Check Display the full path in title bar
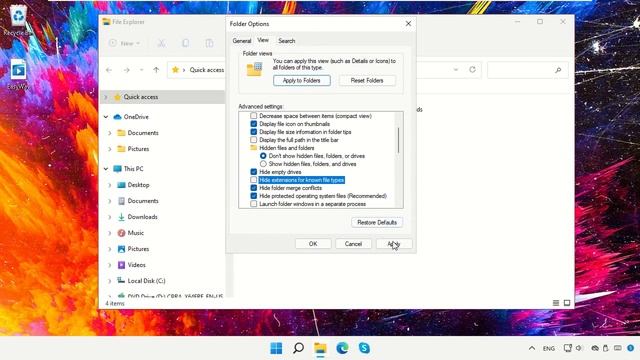This screenshot has width=640, height=360. [x=253, y=140]
